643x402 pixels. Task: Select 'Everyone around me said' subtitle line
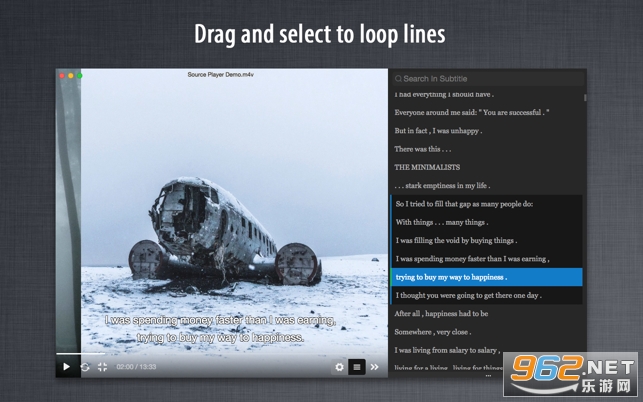[468, 112]
